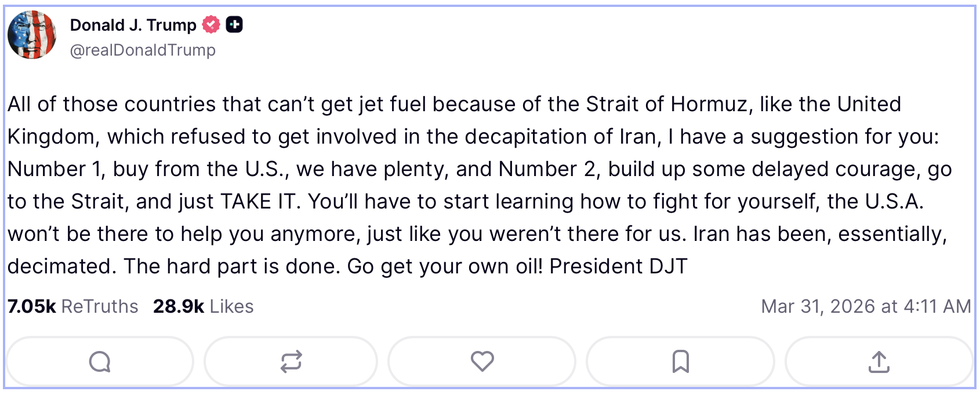ReTruth the post with the arrows icon
This screenshot has width=980, height=395.
click(291, 361)
